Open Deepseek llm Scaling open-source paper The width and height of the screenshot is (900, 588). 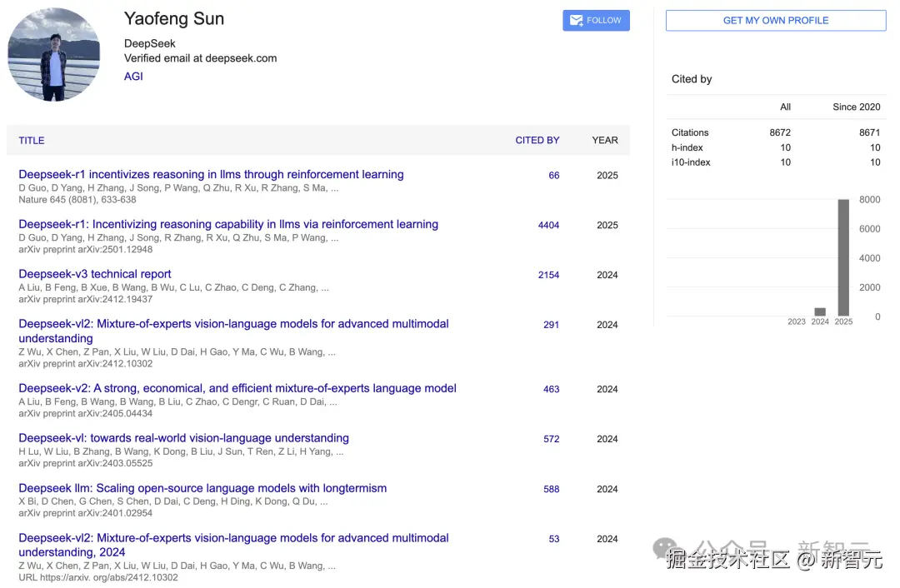[202, 488]
